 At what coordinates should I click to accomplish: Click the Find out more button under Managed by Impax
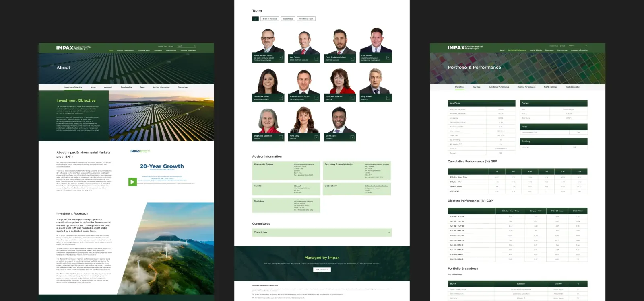click(x=322, y=270)
